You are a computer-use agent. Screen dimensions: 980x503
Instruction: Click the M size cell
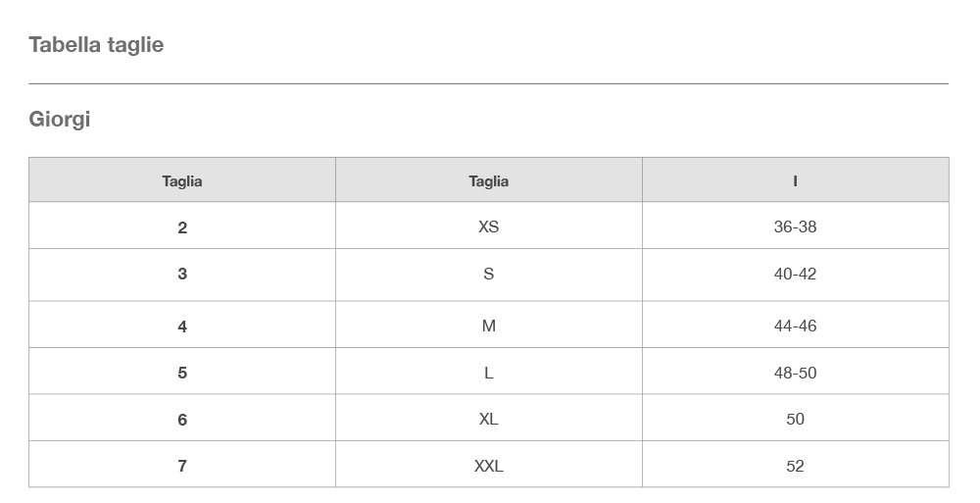click(489, 325)
